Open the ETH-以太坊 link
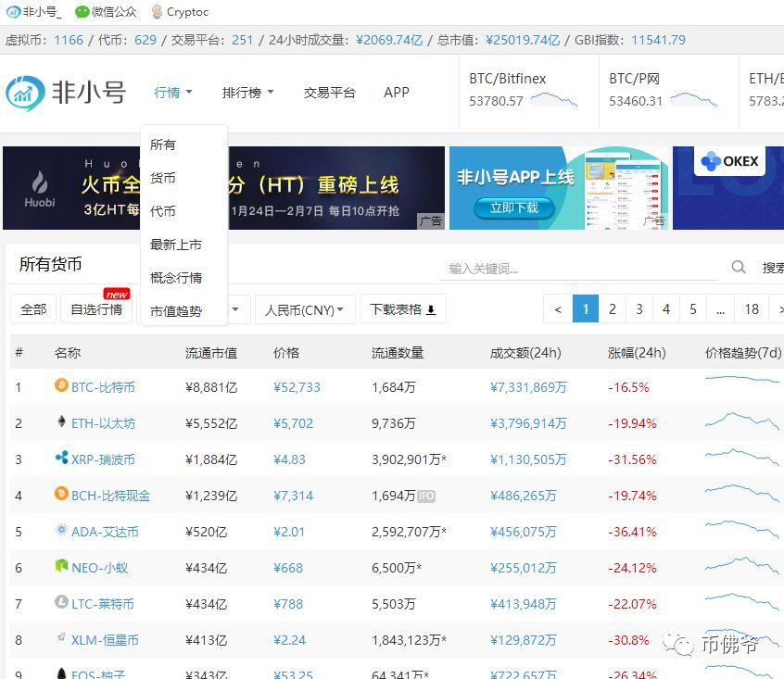Viewport: 784px width, 679px height. 103,423
